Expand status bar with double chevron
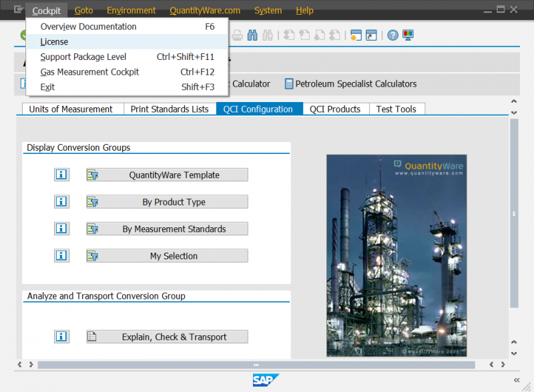 pos(517,380)
